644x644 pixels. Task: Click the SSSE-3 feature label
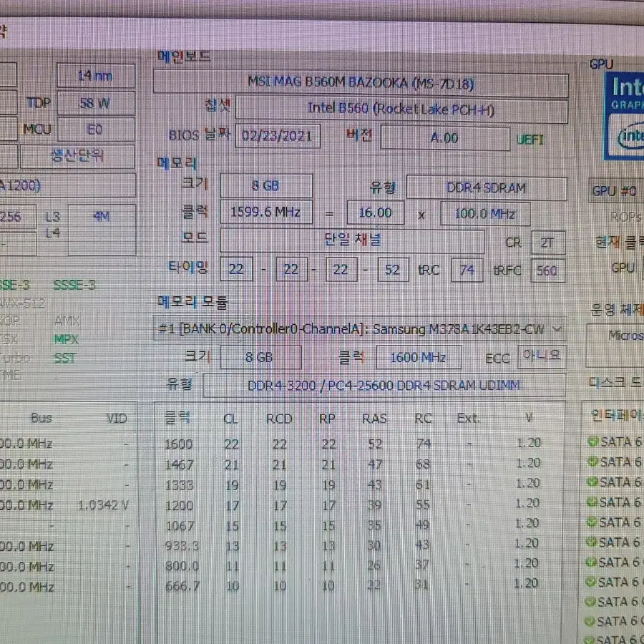click(74, 285)
